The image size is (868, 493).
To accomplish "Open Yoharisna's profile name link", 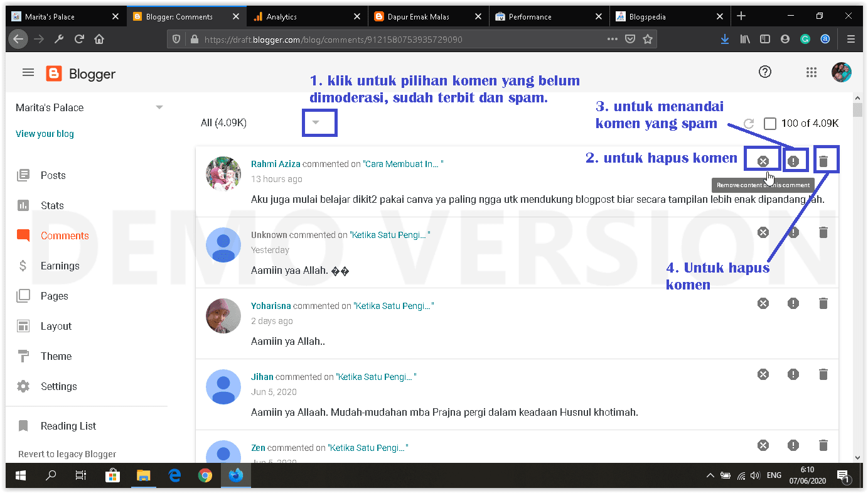I will tap(271, 306).
